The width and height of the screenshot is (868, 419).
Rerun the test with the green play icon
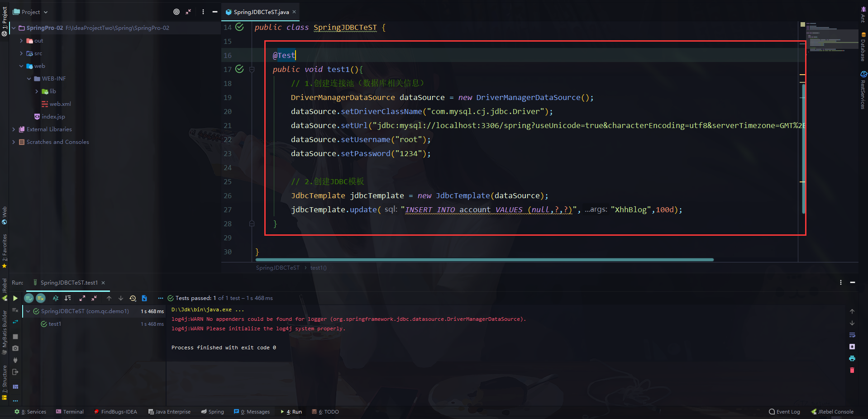click(15, 298)
